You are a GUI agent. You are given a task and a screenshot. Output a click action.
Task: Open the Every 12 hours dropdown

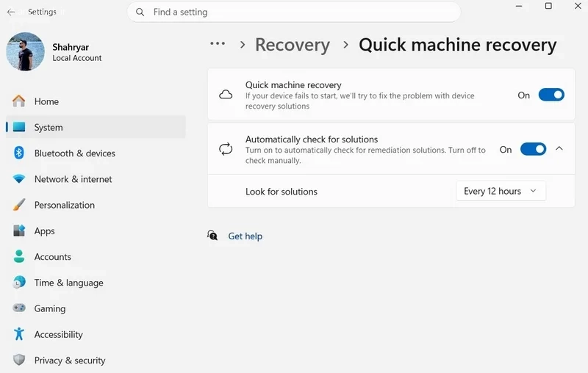(501, 191)
